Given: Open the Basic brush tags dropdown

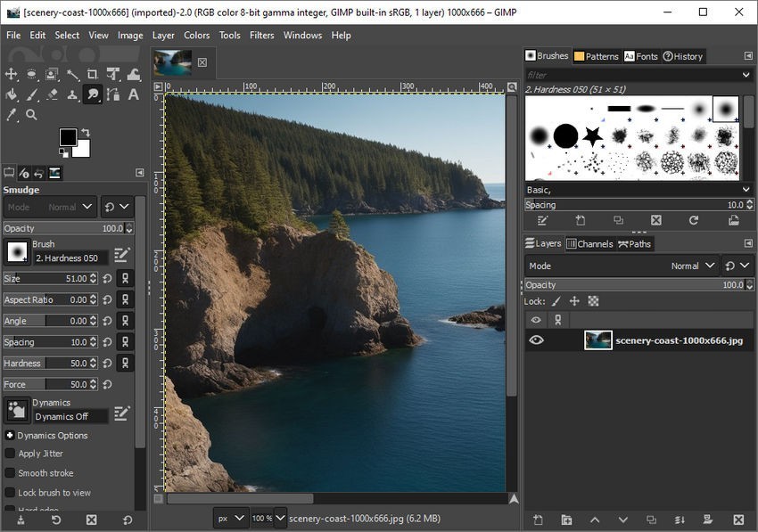Looking at the screenshot, I should 746,190.
